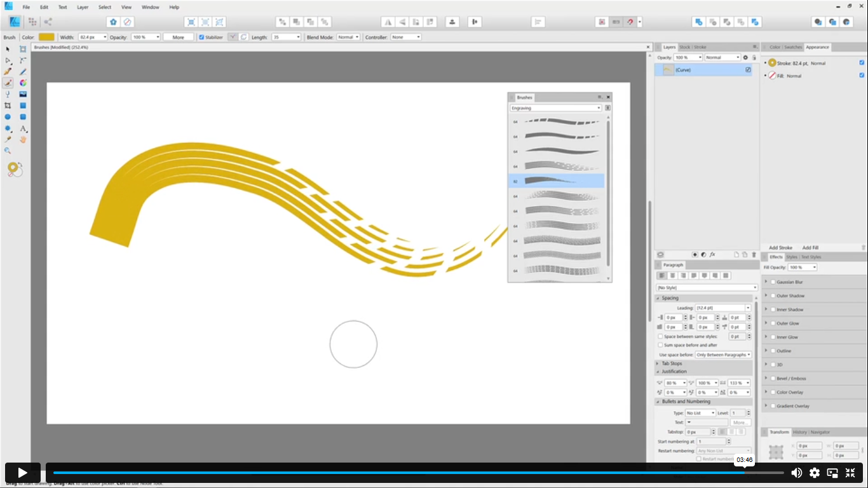Select the Artistic Text tool
The height and width of the screenshot is (488, 868).
(x=23, y=128)
